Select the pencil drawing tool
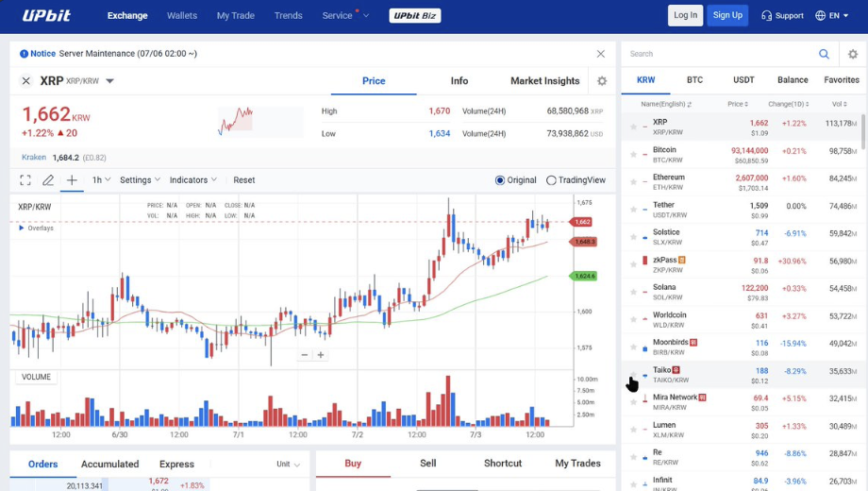Image resolution: width=868 pixels, height=491 pixels. (x=48, y=180)
